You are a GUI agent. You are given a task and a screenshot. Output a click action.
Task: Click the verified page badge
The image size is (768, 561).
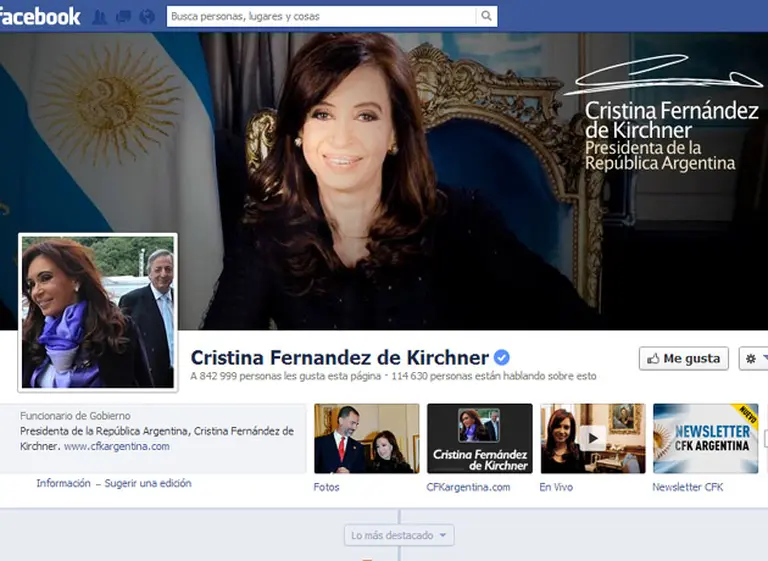(x=502, y=358)
